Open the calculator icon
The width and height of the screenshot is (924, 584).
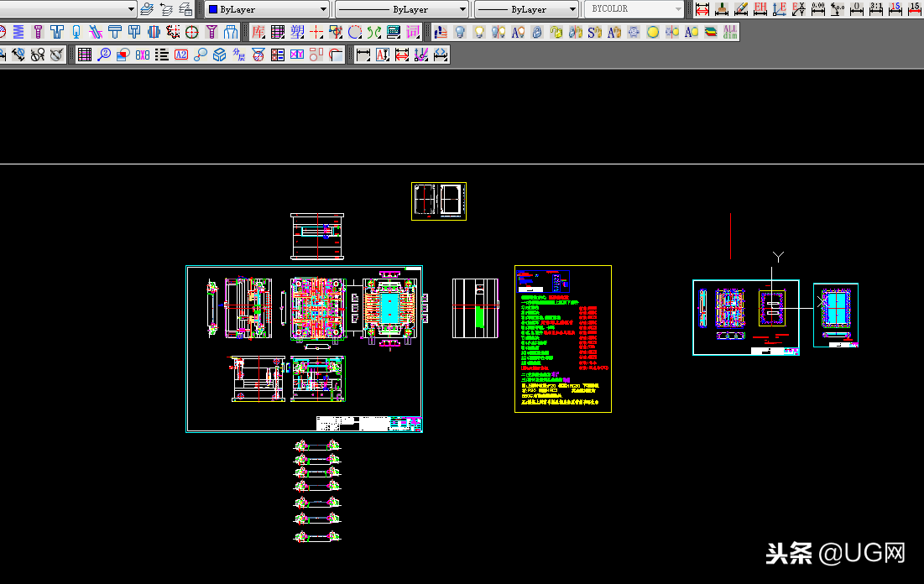[394, 32]
